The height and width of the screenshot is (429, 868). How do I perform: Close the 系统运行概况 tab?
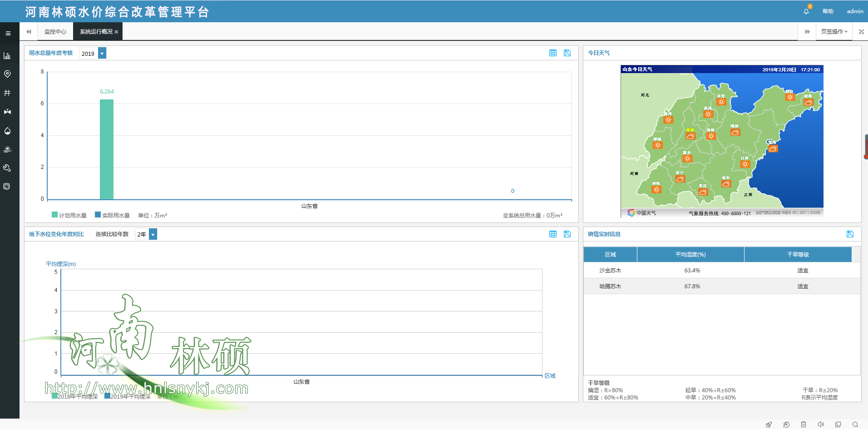coord(116,32)
